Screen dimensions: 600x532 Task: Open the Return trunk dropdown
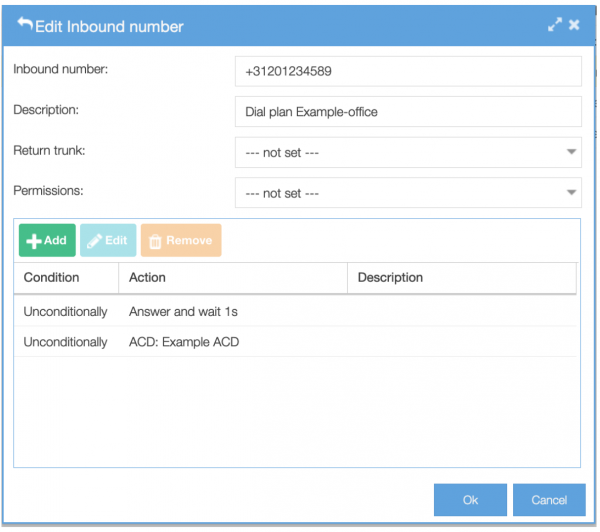tap(408, 152)
